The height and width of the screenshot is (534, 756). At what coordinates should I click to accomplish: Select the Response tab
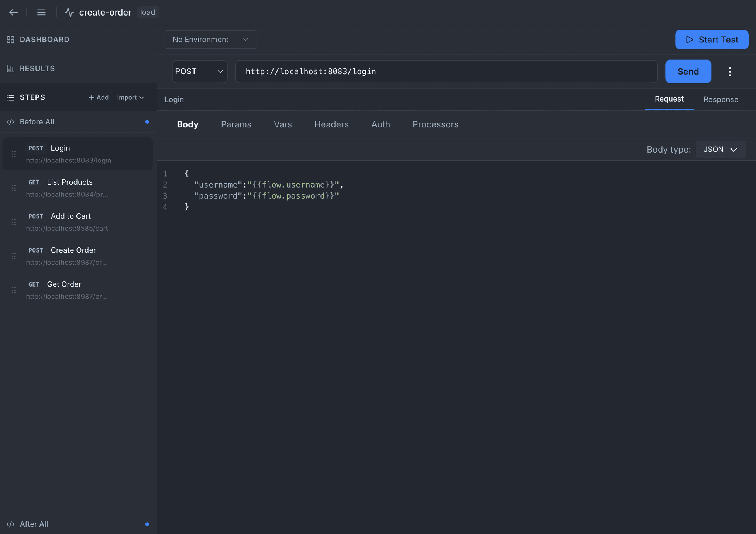pos(721,99)
